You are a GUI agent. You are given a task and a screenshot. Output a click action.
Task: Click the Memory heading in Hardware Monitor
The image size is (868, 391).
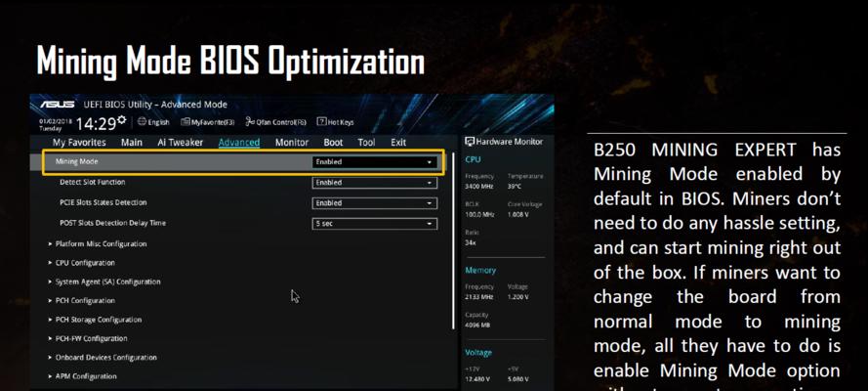pyautogui.click(x=480, y=270)
